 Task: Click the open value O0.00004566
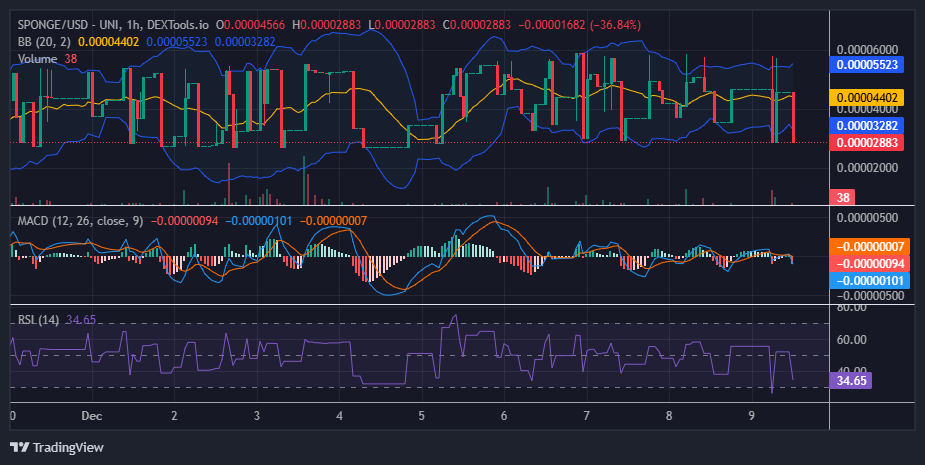click(x=250, y=25)
